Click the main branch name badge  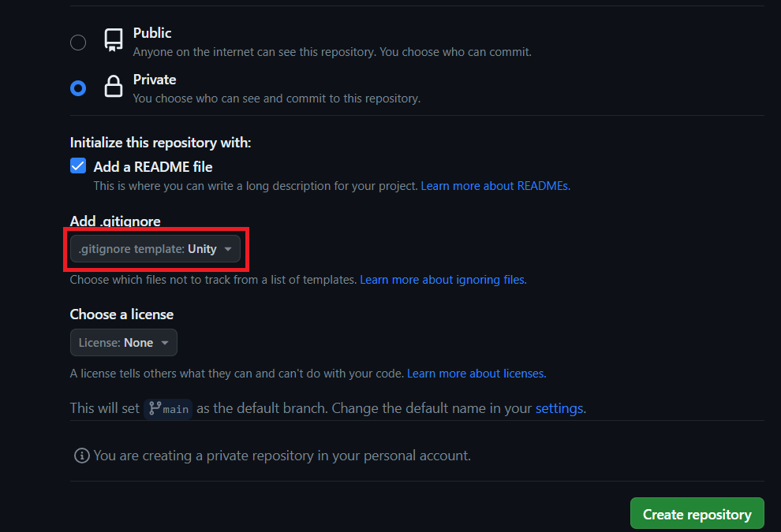(x=175, y=409)
